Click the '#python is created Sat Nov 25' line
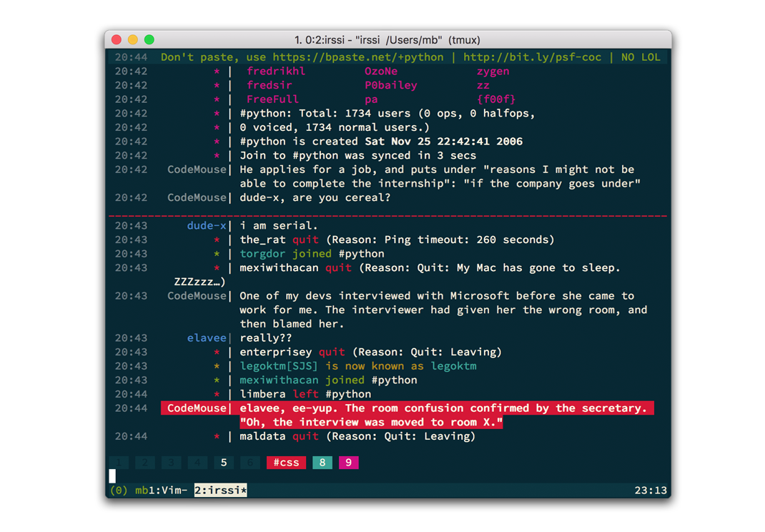The width and height of the screenshot is (765, 532). tap(381, 142)
